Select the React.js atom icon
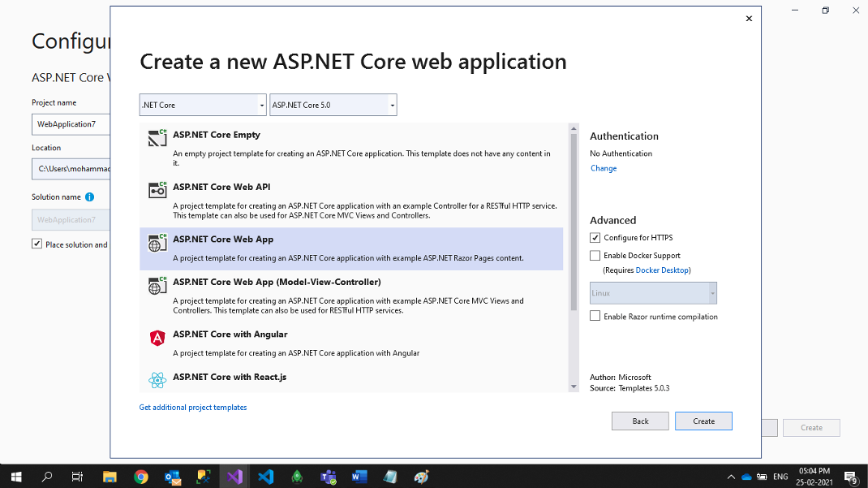Screen dimensions: 868x488 (157, 379)
